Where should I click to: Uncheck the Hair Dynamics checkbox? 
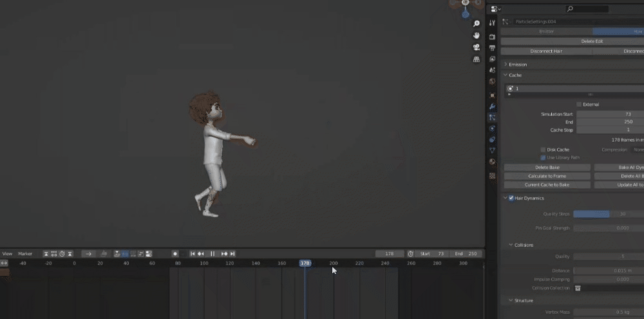tap(511, 198)
